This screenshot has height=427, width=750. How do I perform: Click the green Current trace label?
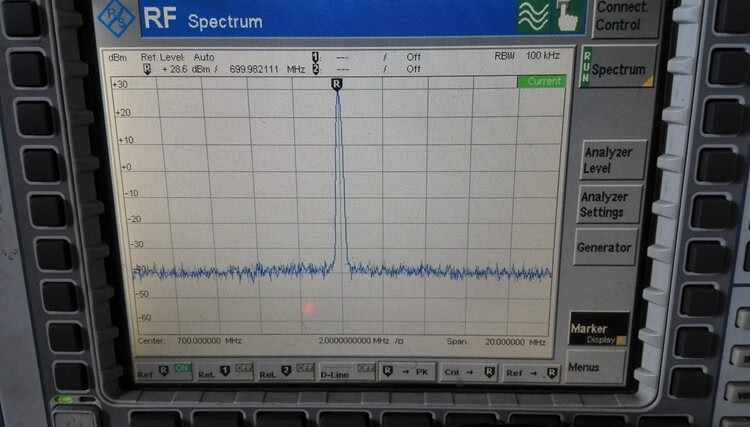542,81
